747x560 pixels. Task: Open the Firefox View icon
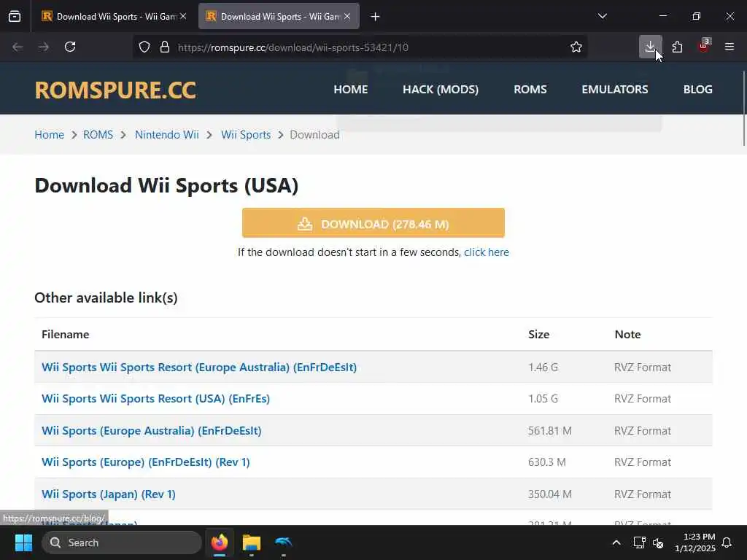tap(15, 16)
